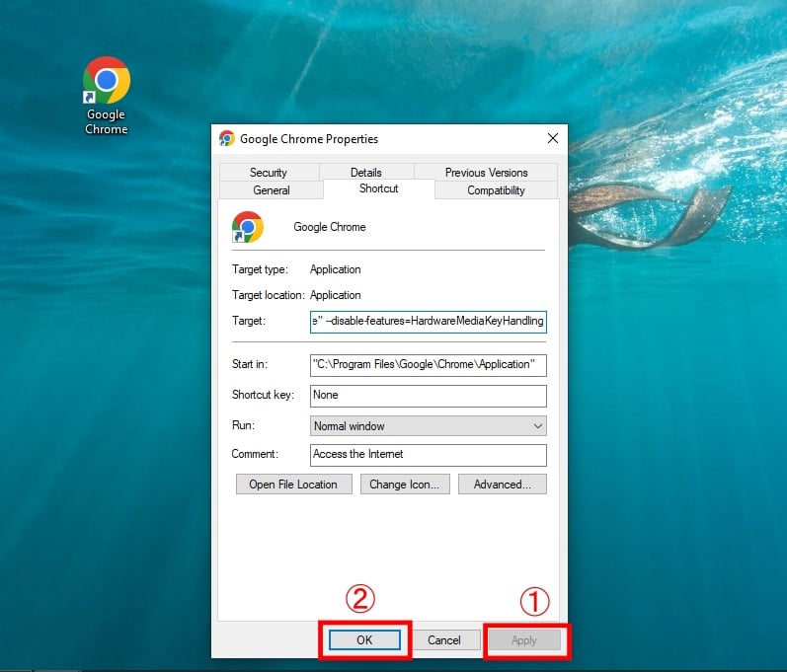Click the Cancel button
Image resolution: width=787 pixels, height=672 pixels.
tap(443, 639)
